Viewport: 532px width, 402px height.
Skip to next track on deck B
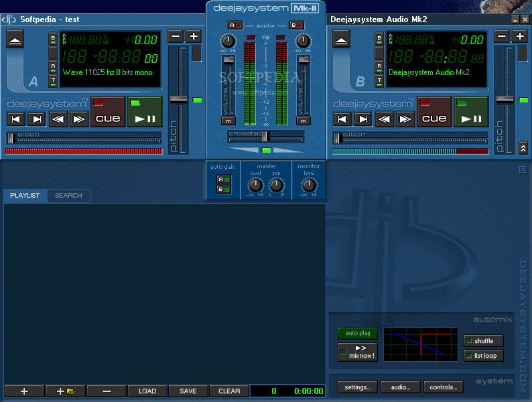point(363,119)
